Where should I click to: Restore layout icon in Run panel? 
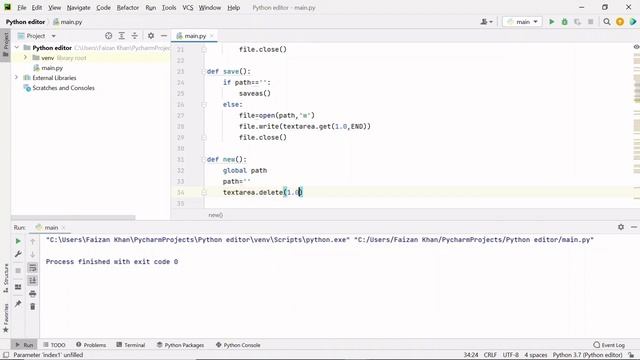pos(18,287)
